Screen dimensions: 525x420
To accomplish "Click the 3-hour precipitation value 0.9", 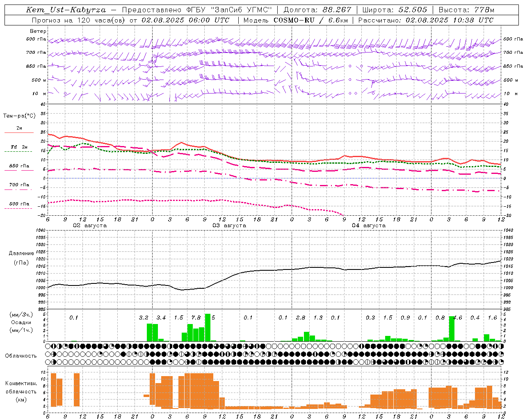I will pyautogui.click(x=405, y=318).
